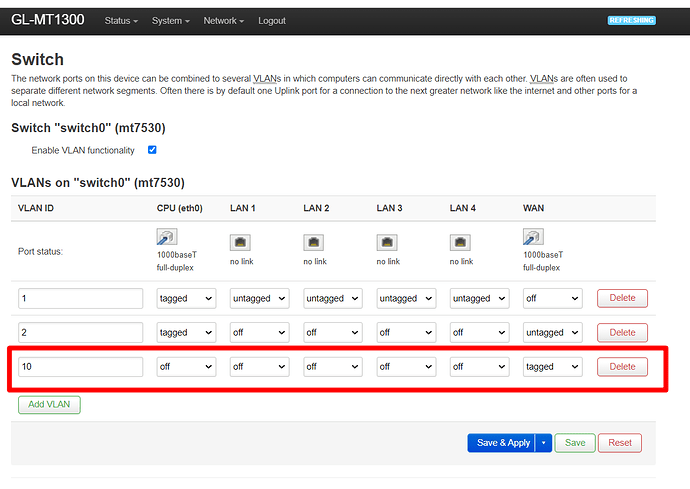Expand the Save & Apply arrow menu
This screenshot has height=489, width=690.
[x=543, y=442]
